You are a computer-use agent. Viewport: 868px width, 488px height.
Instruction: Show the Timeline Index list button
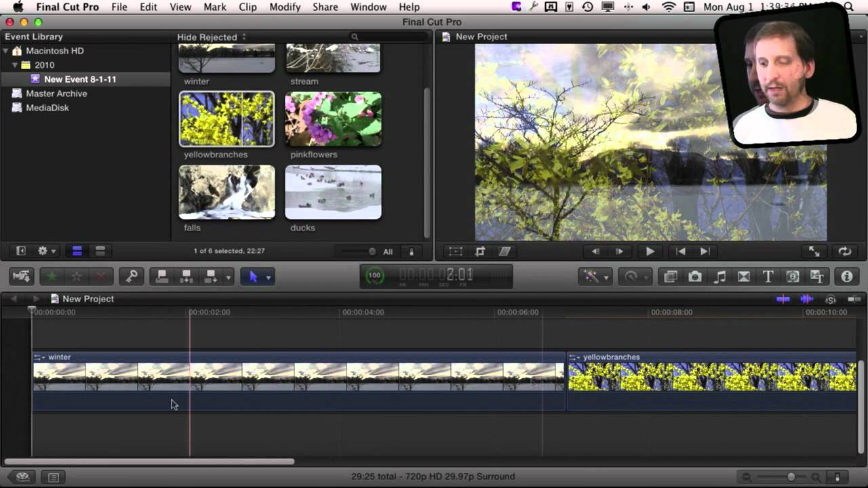pyautogui.click(x=54, y=477)
